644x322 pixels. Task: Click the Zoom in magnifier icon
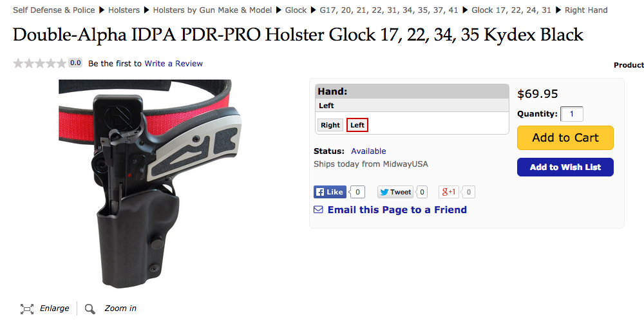[x=90, y=309]
